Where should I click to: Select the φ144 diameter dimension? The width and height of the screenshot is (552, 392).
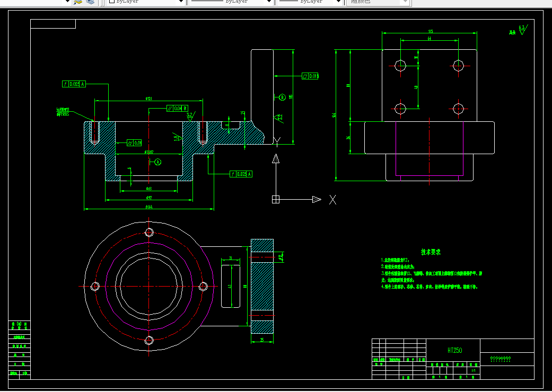point(149,207)
